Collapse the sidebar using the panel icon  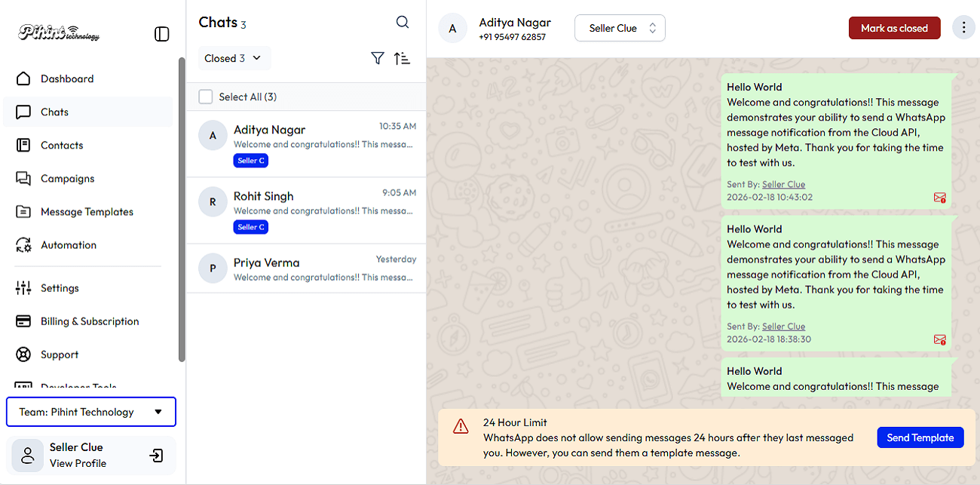tap(161, 34)
